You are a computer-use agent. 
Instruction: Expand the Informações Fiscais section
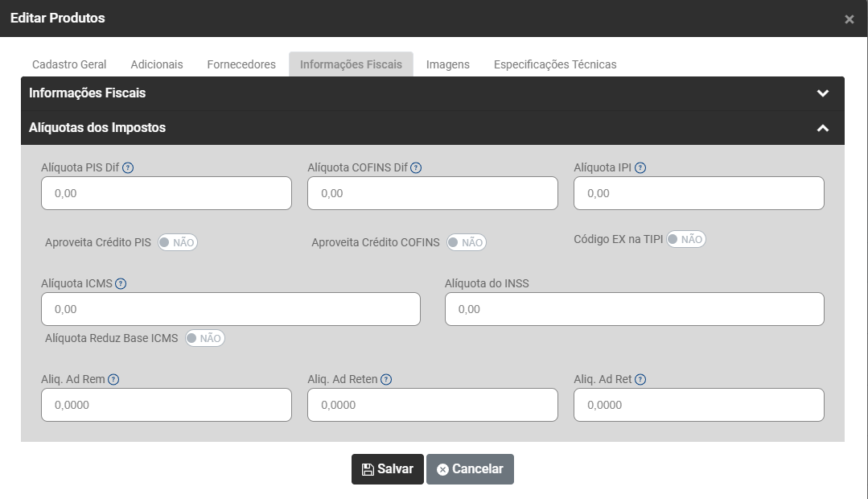point(822,93)
